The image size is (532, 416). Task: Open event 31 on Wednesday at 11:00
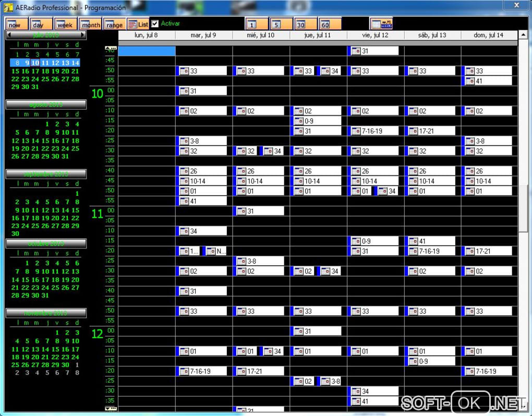click(x=259, y=211)
